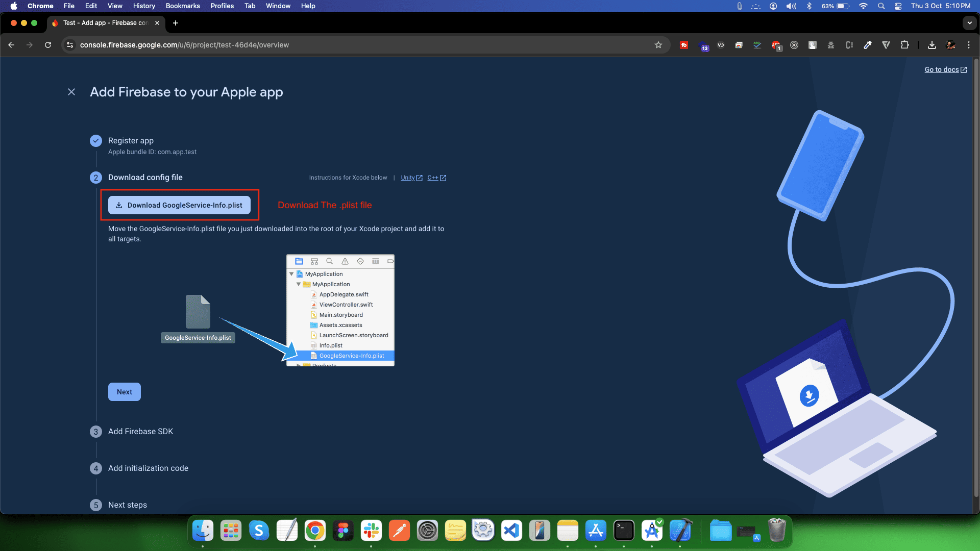Open the History menu

[x=144, y=6]
